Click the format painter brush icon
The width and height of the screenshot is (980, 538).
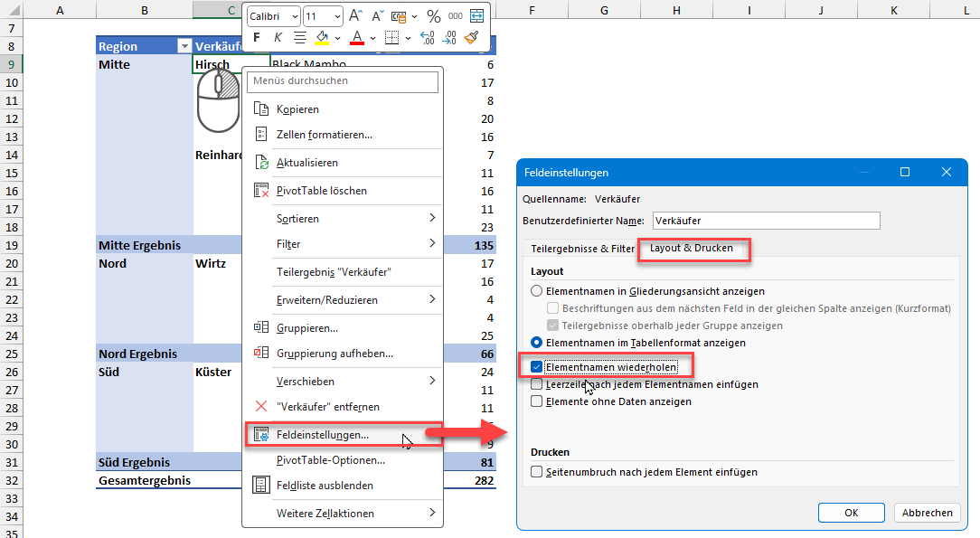[472, 38]
